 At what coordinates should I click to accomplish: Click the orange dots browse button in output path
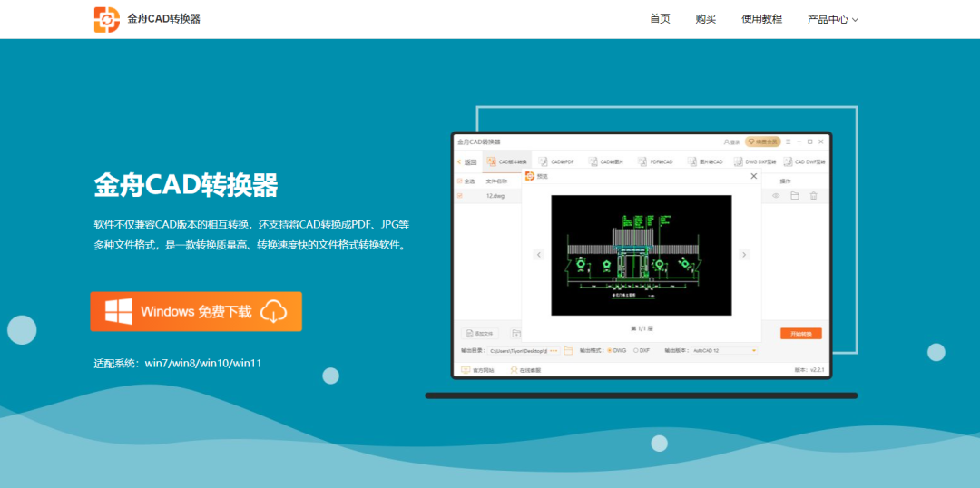pos(554,350)
